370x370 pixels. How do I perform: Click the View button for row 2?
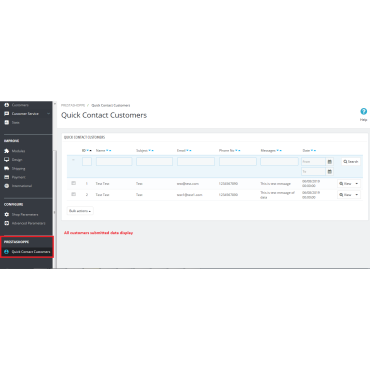(x=346, y=195)
